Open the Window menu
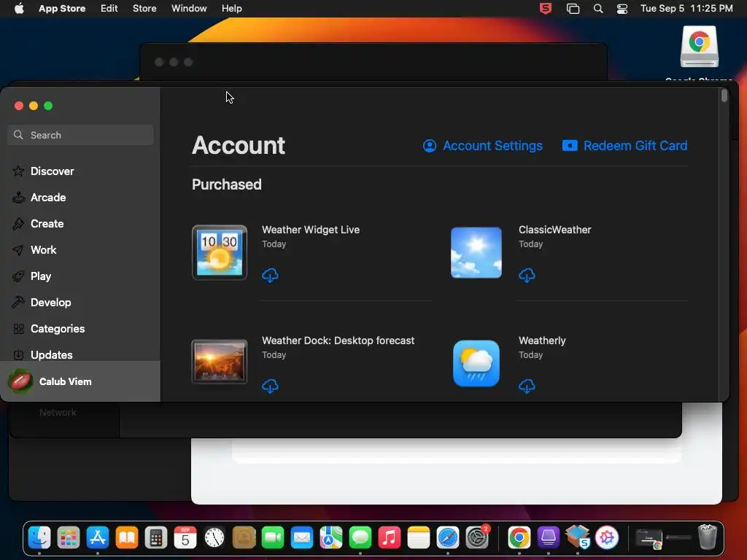This screenshot has width=747, height=560. point(189,8)
